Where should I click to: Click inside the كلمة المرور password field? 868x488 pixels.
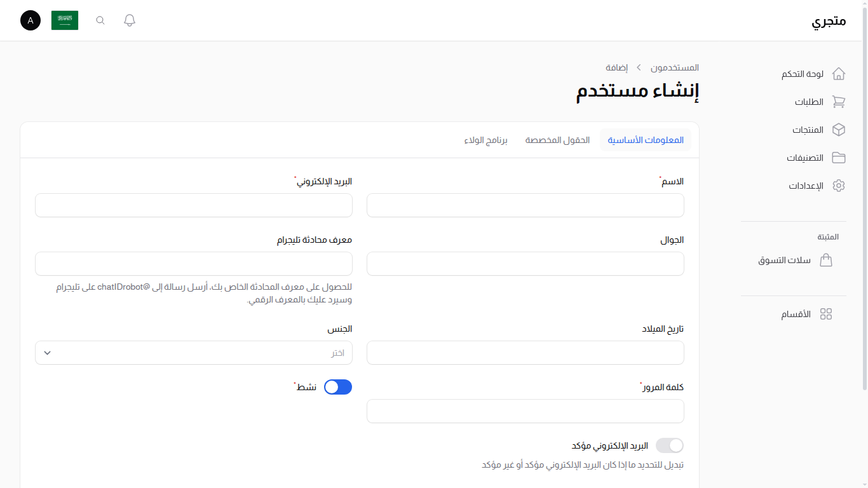coord(525,411)
